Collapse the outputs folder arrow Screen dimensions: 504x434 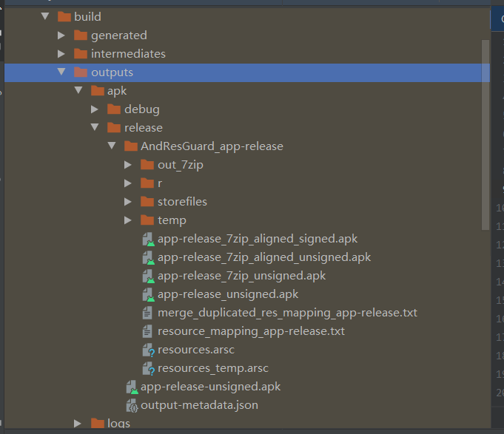62,72
